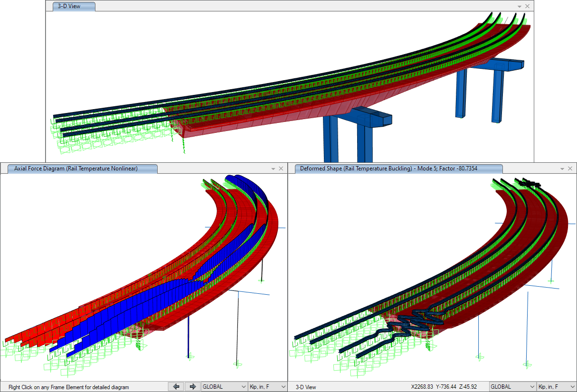This screenshot has height=392, width=577.
Task: Expand GLOBAL coordinate dropdown in Deformed Shape pane
Action: 512,387
